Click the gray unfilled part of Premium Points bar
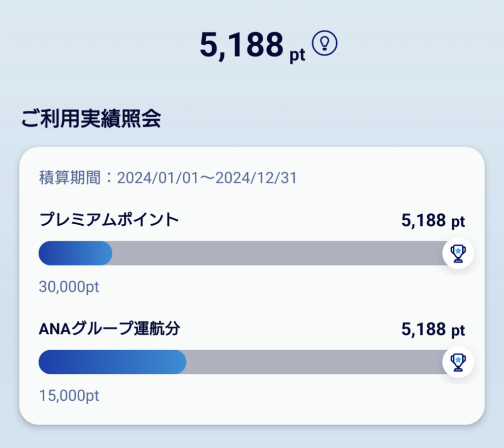 (x=278, y=253)
